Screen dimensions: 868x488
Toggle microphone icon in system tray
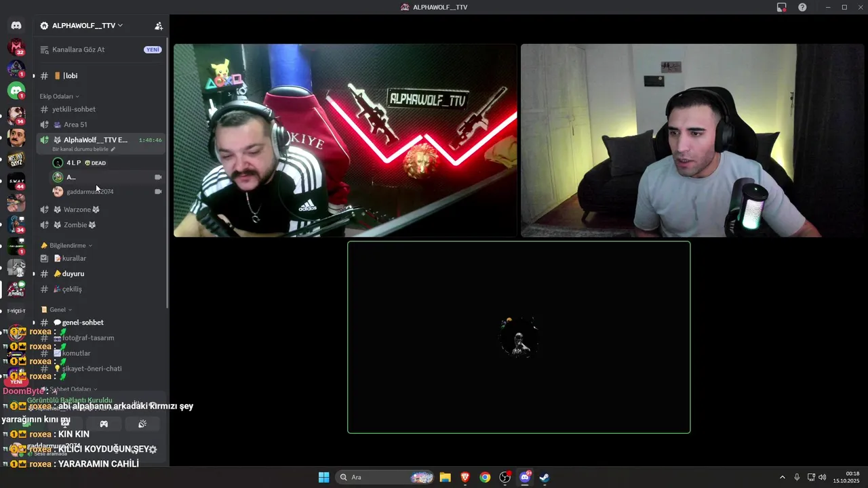pyautogui.click(x=797, y=477)
